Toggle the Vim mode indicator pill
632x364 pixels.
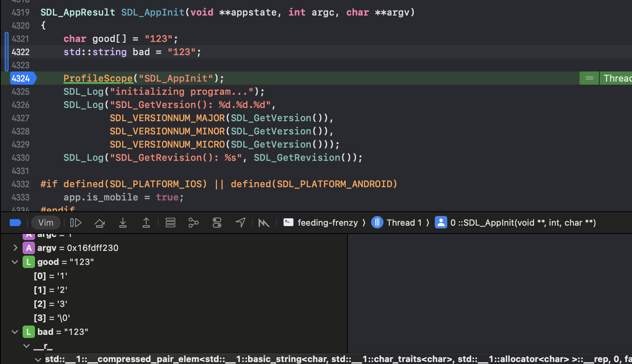(x=46, y=223)
